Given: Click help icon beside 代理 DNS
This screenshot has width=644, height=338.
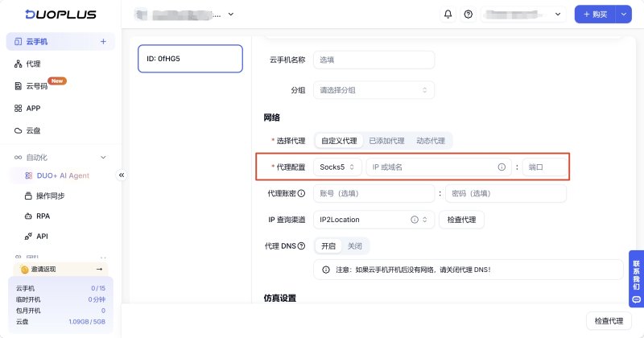Looking at the screenshot, I should (x=301, y=246).
